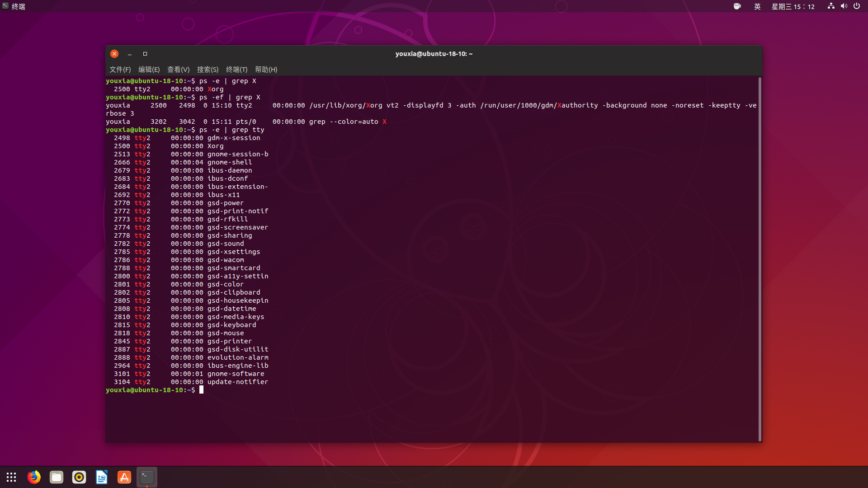
Task: Open the 查看(V) menu
Action: pos(178,70)
